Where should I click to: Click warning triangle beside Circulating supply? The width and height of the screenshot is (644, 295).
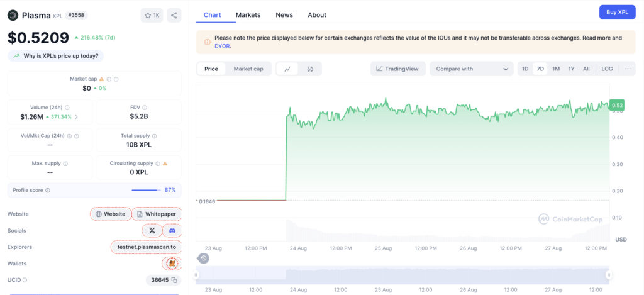click(x=165, y=163)
